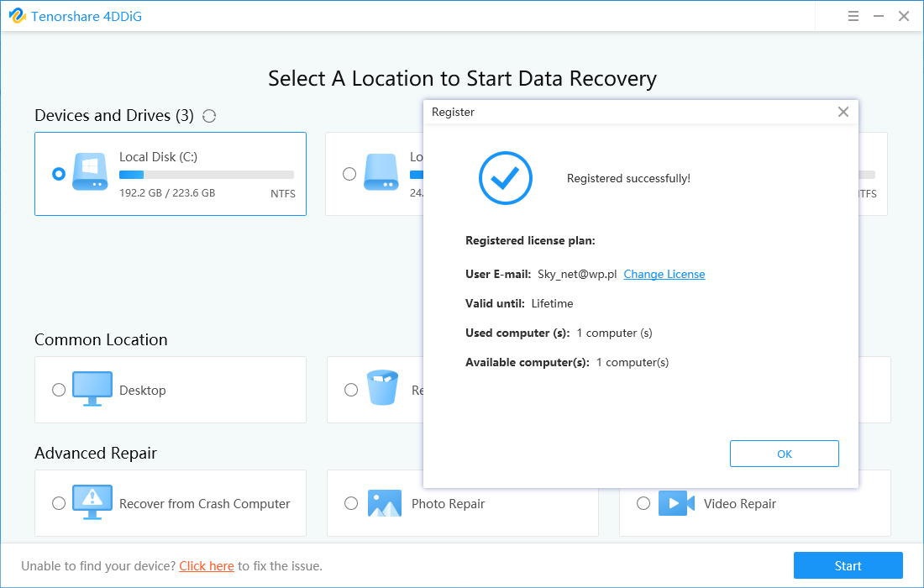Viewport: 924px width, 588px height.
Task: Click the Video Repair play icon
Action: pyautogui.click(x=676, y=503)
